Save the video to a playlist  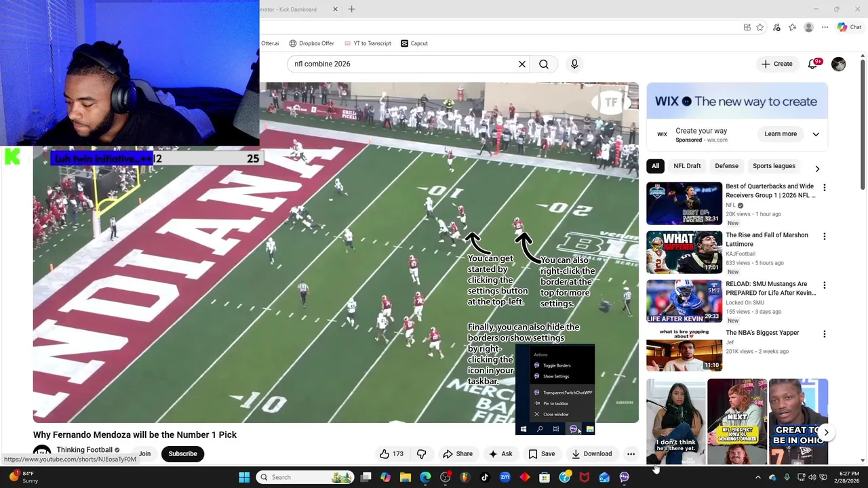pyautogui.click(x=542, y=454)
